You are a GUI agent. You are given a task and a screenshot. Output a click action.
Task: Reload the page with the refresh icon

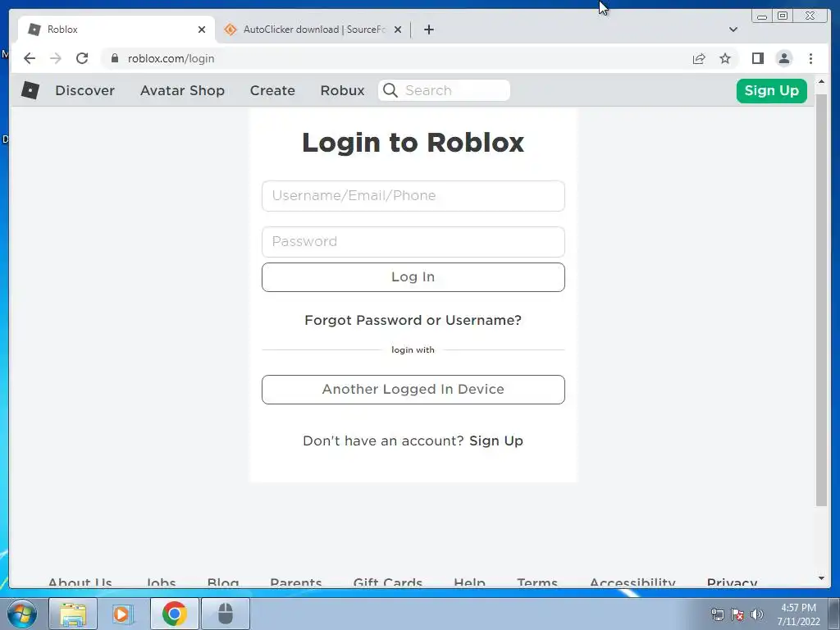click(x=82, y=58)
